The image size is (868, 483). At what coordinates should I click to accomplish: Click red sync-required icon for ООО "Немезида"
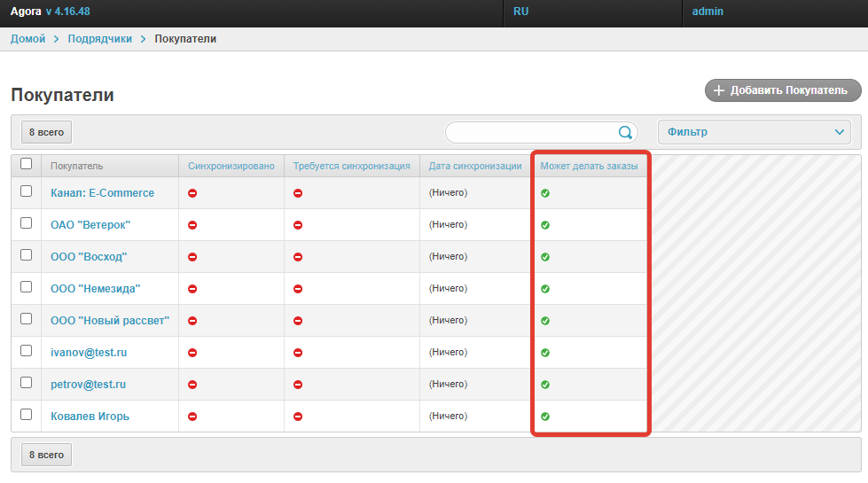tap(298, 289)
